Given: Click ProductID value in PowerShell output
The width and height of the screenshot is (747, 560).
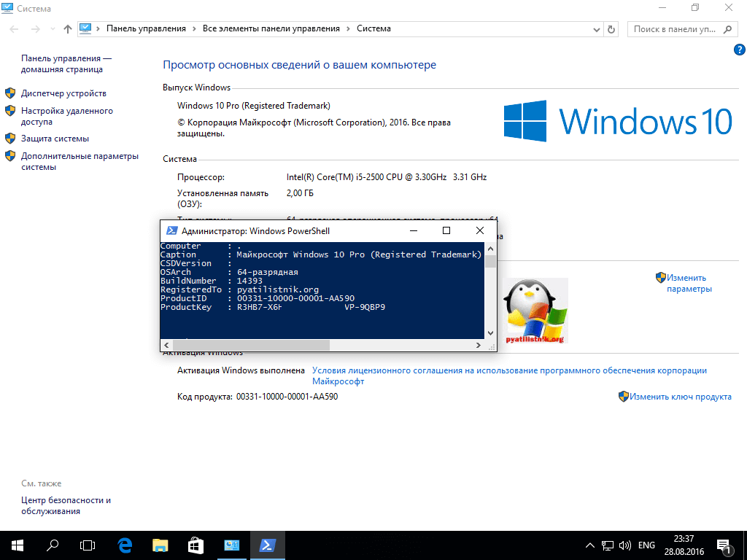Looking at the screenshot, I should [x=296, y=298].
